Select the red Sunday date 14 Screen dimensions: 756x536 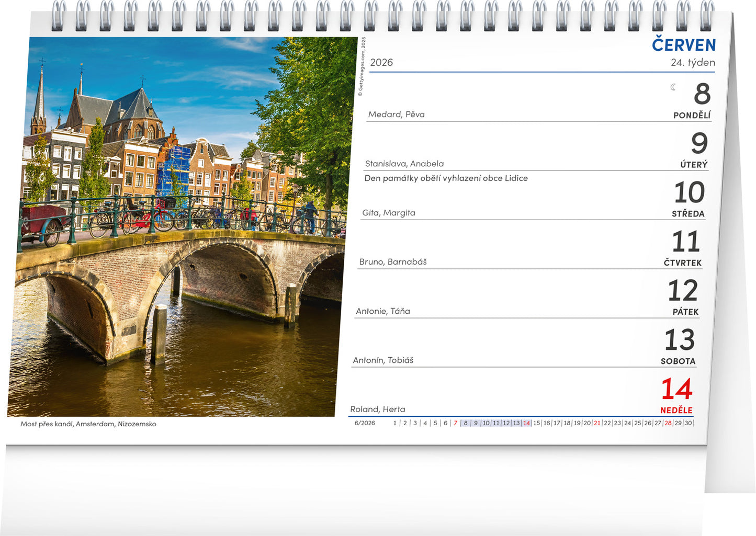pos(676,390)
